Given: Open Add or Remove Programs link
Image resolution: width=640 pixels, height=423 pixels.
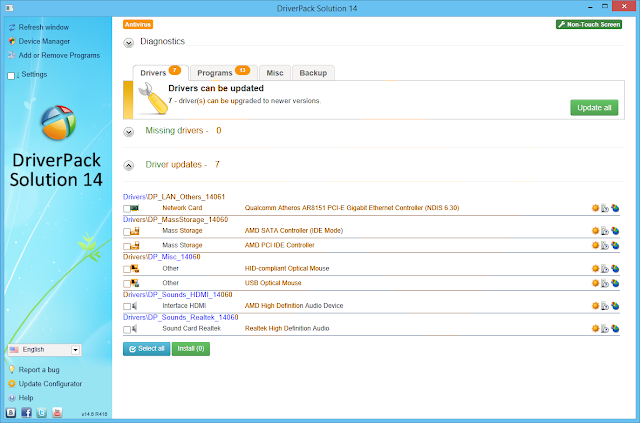Looking at the screenshot, I should pos(59,55).
